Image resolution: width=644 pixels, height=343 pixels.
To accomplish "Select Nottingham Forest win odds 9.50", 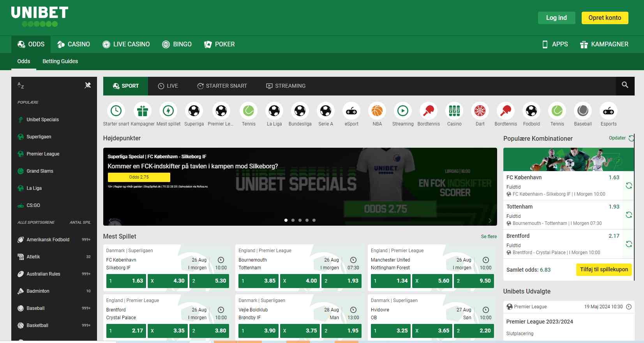I will pyautogui.click(x=474, y=281).
